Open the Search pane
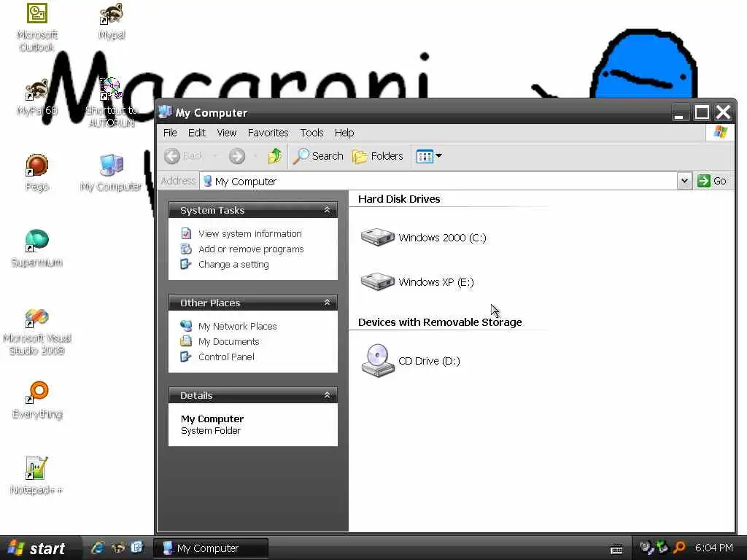This screenshot has height=560, width=747. tap(318, 156)
